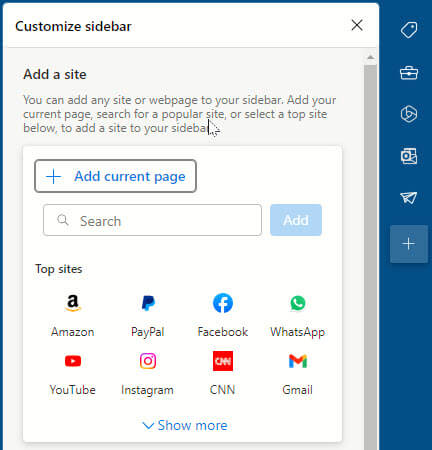Add Gmail to the sidebar

pos(297,373)
